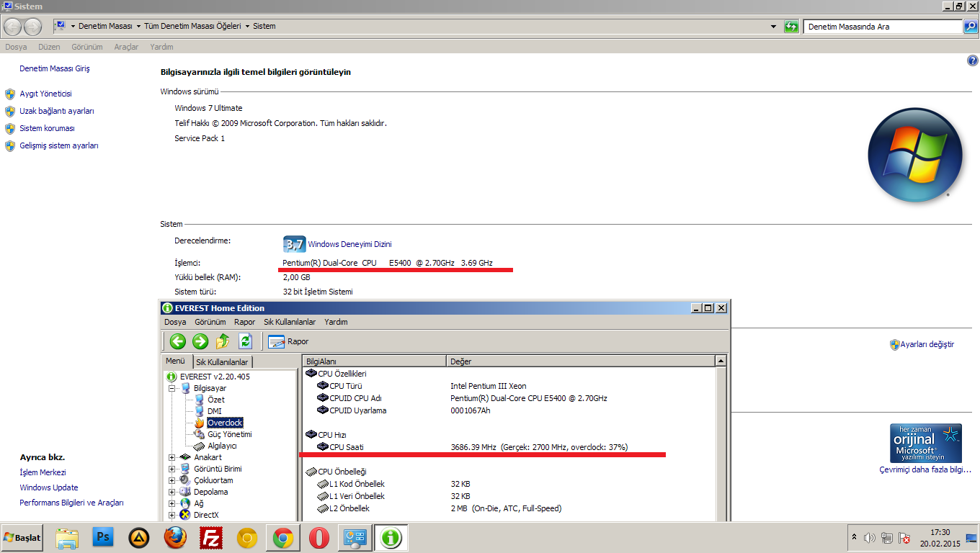Expand the Anakart tree node
Viewport: 980px width, 553px height.
click(x=172, y=457)
